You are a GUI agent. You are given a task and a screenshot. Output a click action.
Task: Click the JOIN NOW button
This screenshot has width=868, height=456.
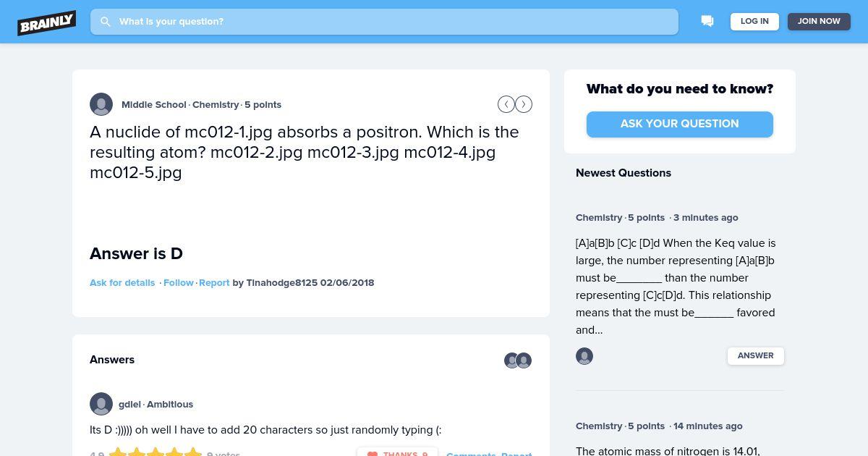pyautogui.click(x=819, y=22)
